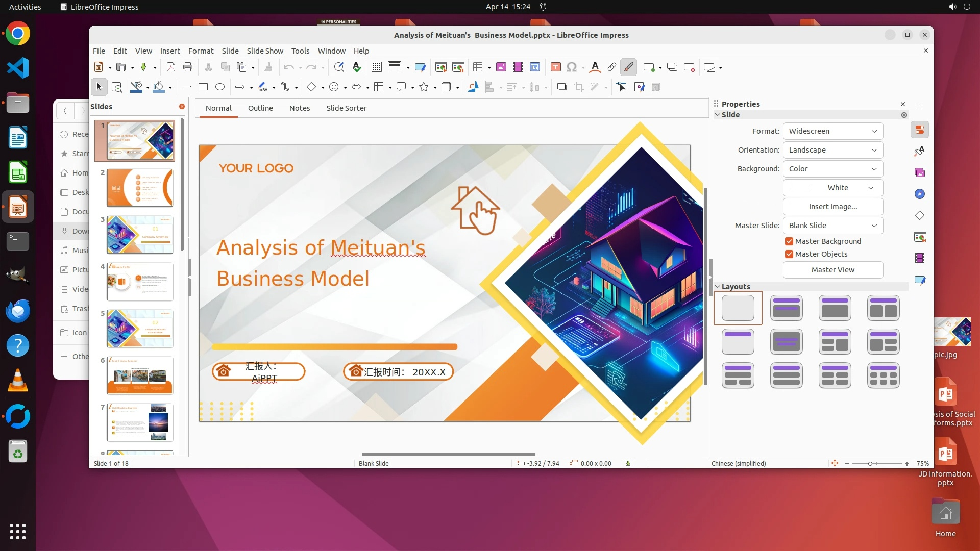The height and width of the screenshot is (551, 980).
Task: Click the Crop Image tool icon
Action: pyautogui.click(x=579, y=87)
